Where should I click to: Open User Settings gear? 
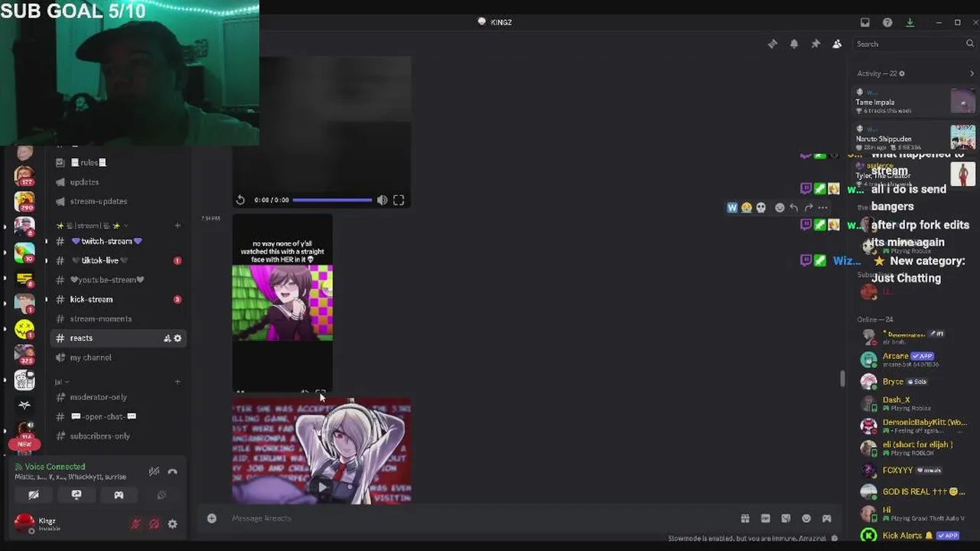coord(172,524)
